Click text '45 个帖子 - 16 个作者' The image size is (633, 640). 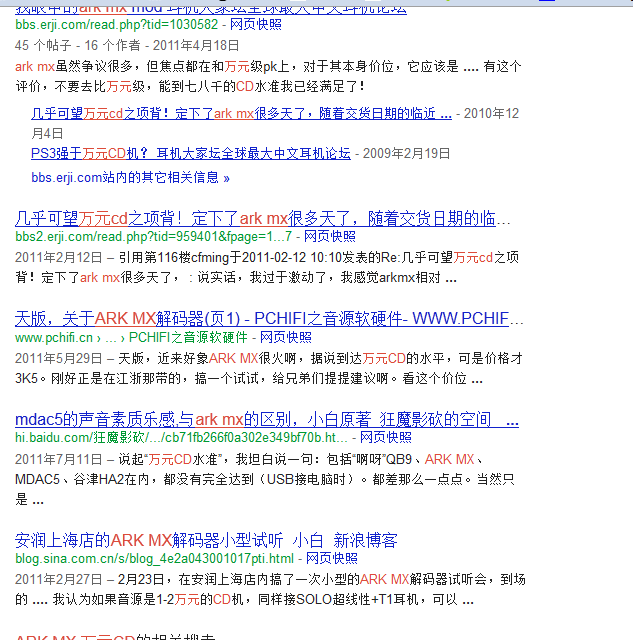point(78,45)
